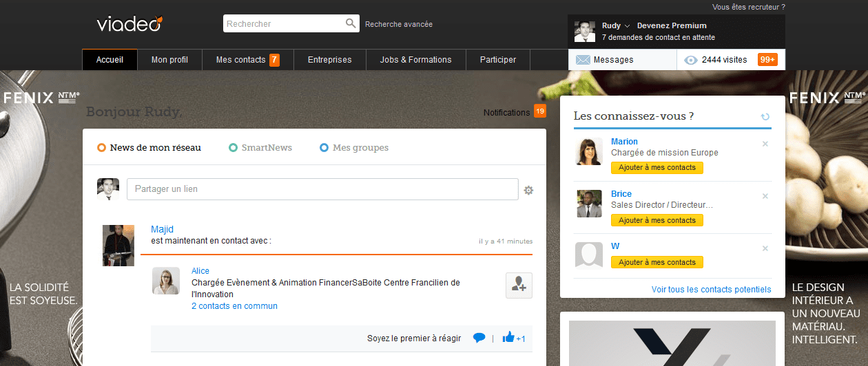Click the search magnifier icon
Screen dimensions: 868x366
(x=351, y=23)
